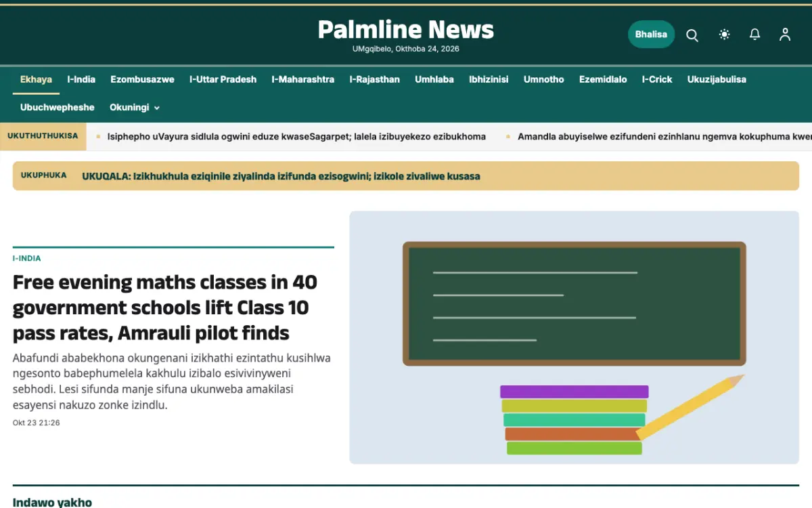The width and height of the screenshot is (812, 508).
Task: Click the I-INDIA category label above headline
Action: (x=26, y=258)
